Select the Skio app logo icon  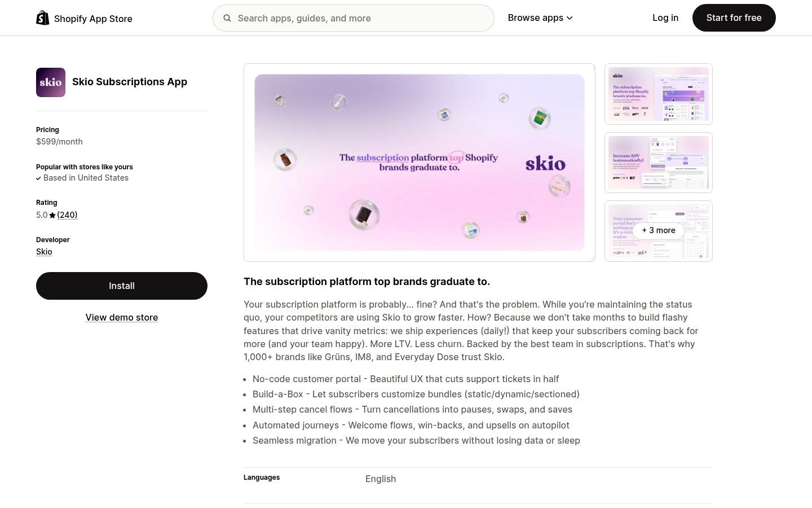tap(51, 82)
